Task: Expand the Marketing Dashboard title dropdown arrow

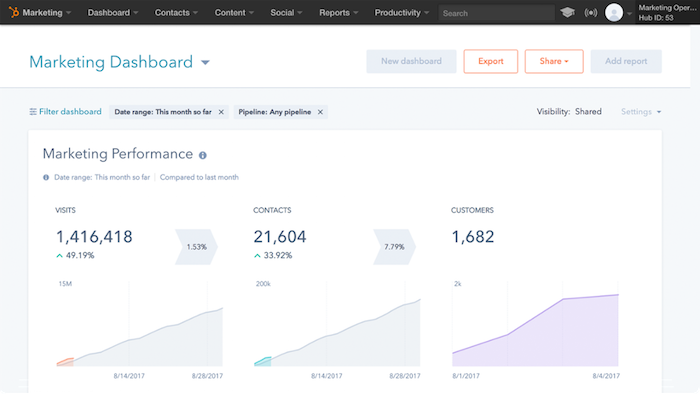Action: [205, 62]
